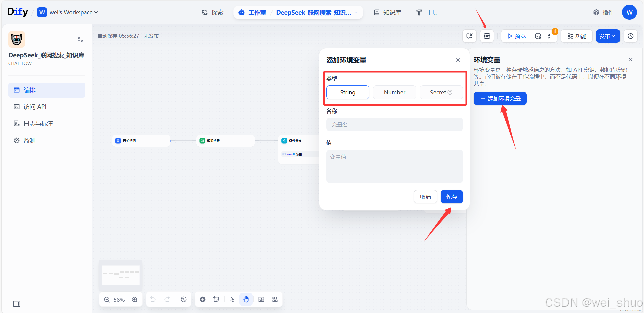Viewport: 644px width, 313px height.
Task: Click the 预览 preview button
Action: tap(516, 36)
